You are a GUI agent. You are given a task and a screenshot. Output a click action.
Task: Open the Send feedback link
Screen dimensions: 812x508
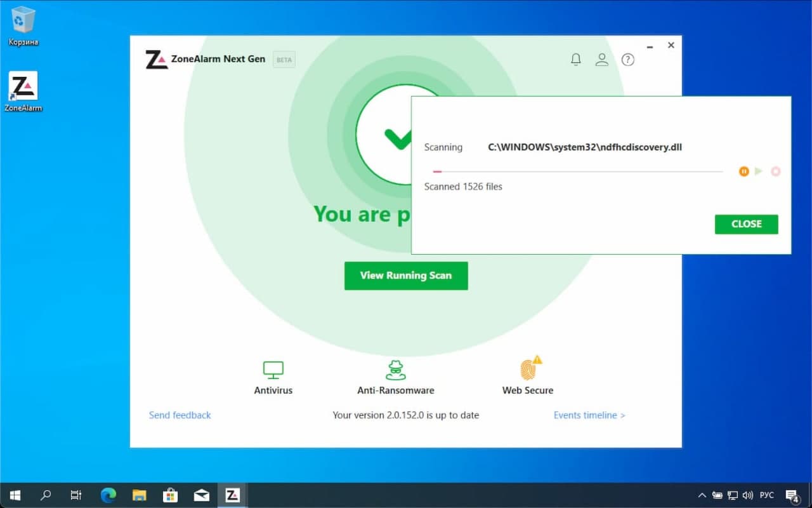tap(180, 415)
